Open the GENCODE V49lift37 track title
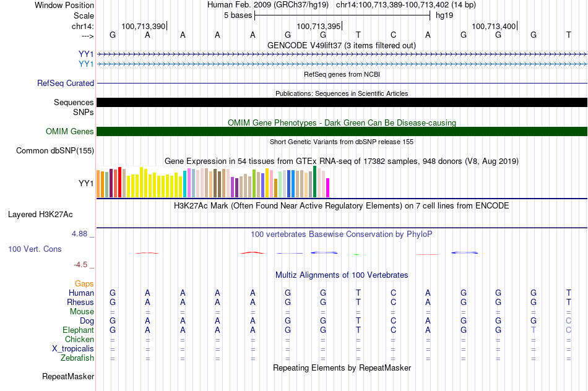Image resolution: width=588 pixels, height=391 pixels. [x=342, y=45]
